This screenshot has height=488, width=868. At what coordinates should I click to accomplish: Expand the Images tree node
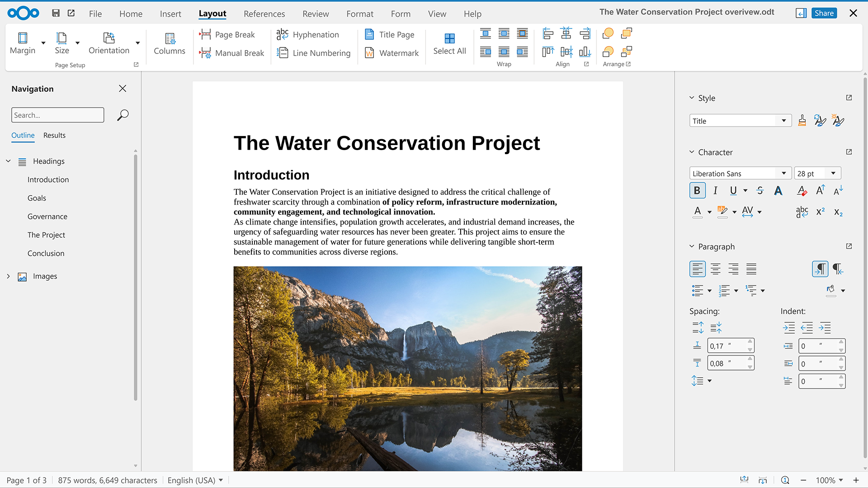coord(8,276)
